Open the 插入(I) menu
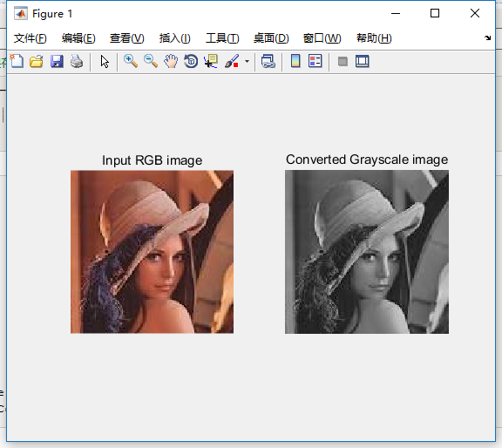Screen dimensions: 502x448 [x=175, y=38]
